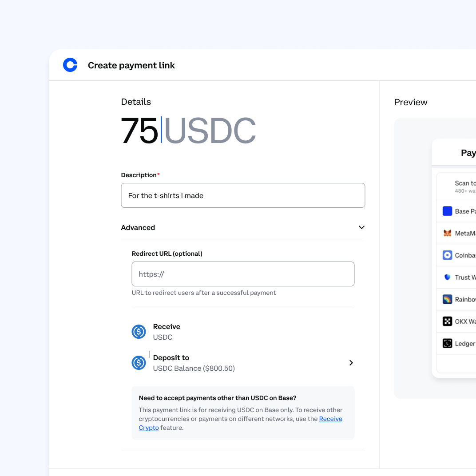Collapse the Advanced section chevron
The height and width of the screenshot is (476, 476).
361,227
